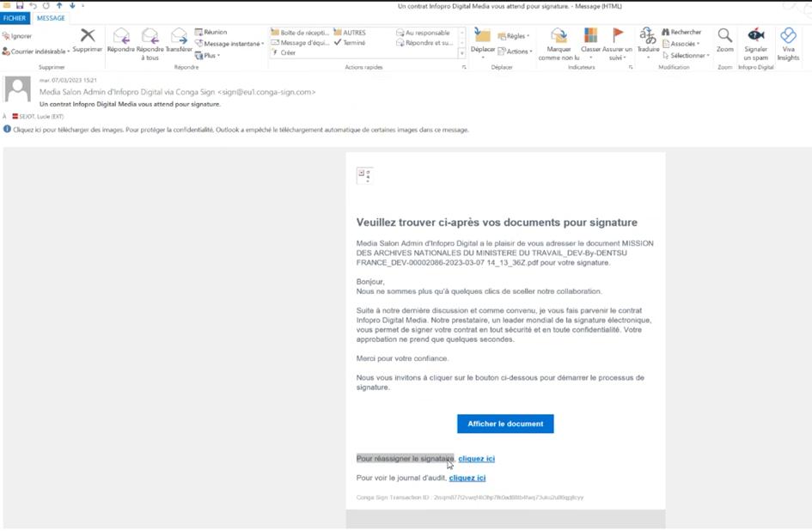The height and width of the screenshot is (531, 812).
Task: Delete the message with Supprimer
Action: [x=88, y=41]
